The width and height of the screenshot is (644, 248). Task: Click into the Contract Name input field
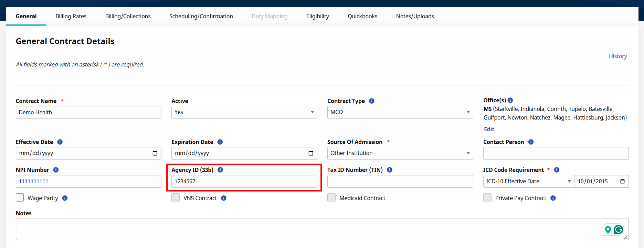click(88, 112)
